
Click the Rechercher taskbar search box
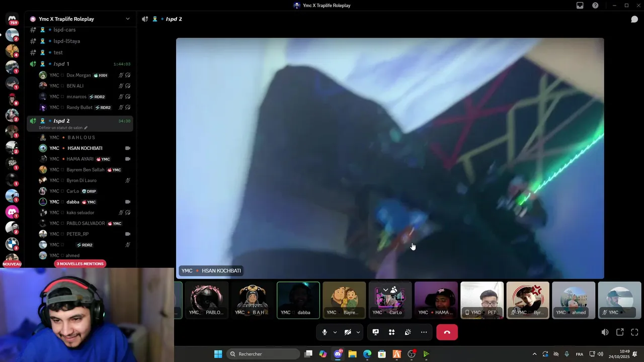point(263,354)
